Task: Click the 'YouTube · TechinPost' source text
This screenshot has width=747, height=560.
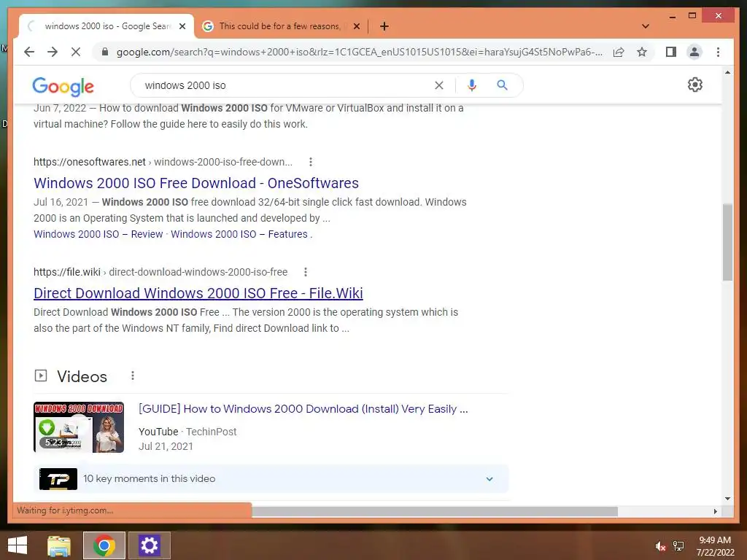Action: pos(187,432)
